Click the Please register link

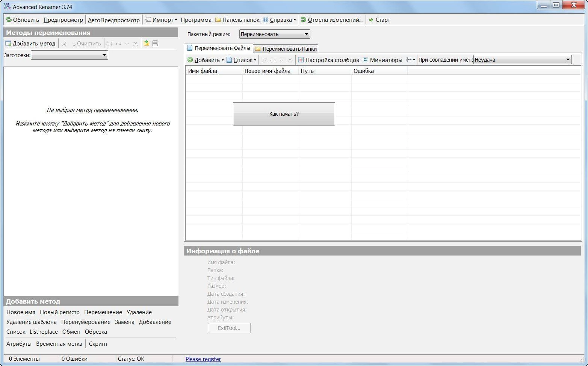pyautogui.click(x=203, y=359)
